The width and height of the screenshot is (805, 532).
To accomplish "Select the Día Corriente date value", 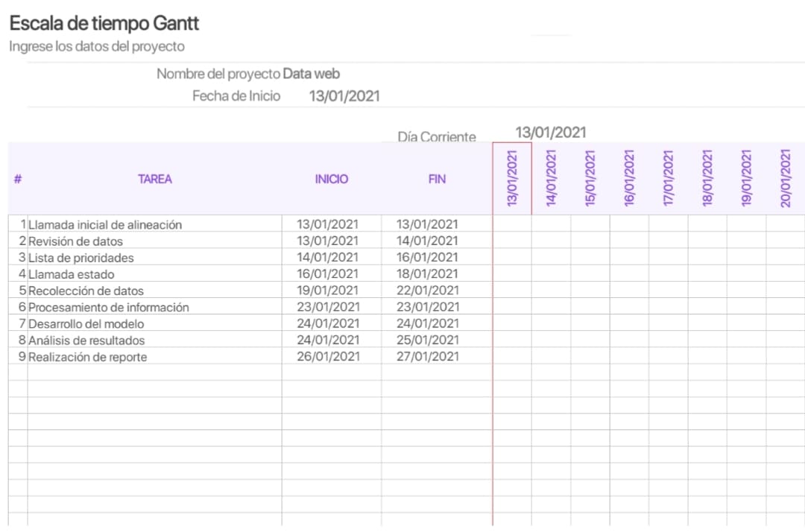I will coord(550,133).
